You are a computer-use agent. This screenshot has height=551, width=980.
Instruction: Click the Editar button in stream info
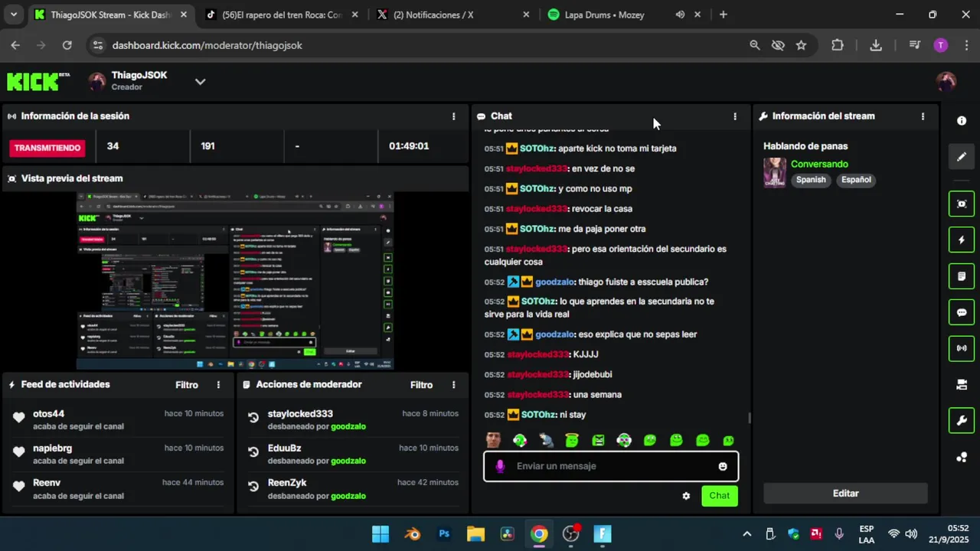point(845,494)
